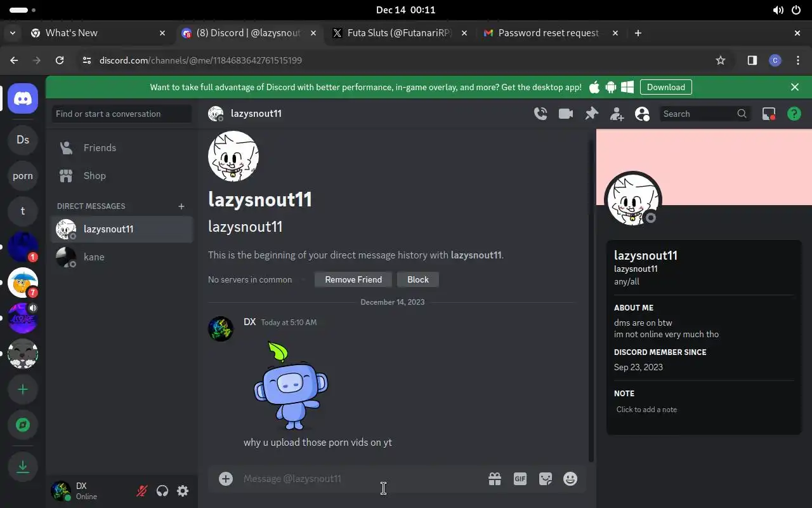Open Chrome profile avatar menu

(x=775, y=60)
